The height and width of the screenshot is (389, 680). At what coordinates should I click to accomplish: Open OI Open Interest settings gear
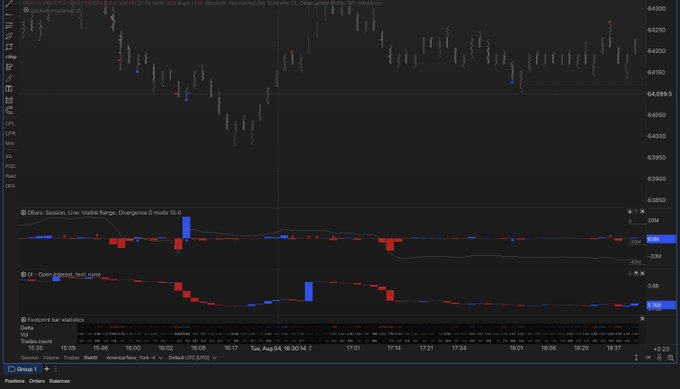coord(23,275)
